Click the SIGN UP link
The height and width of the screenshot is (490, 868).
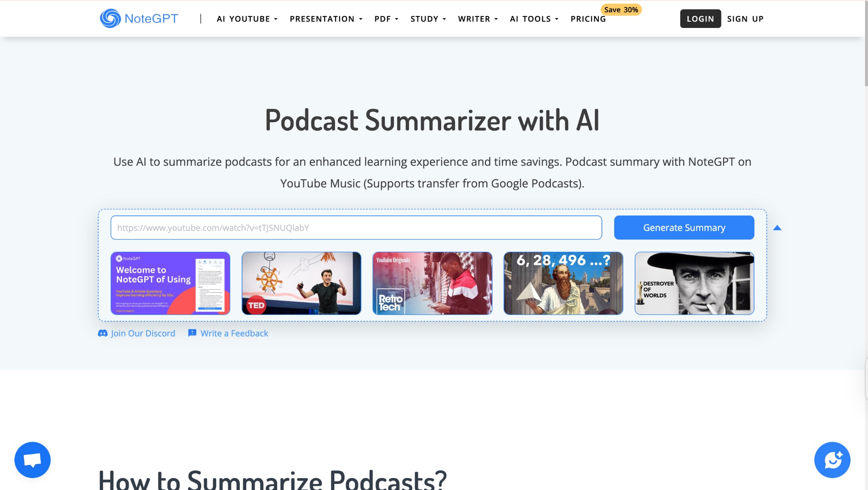pos(745,19)
